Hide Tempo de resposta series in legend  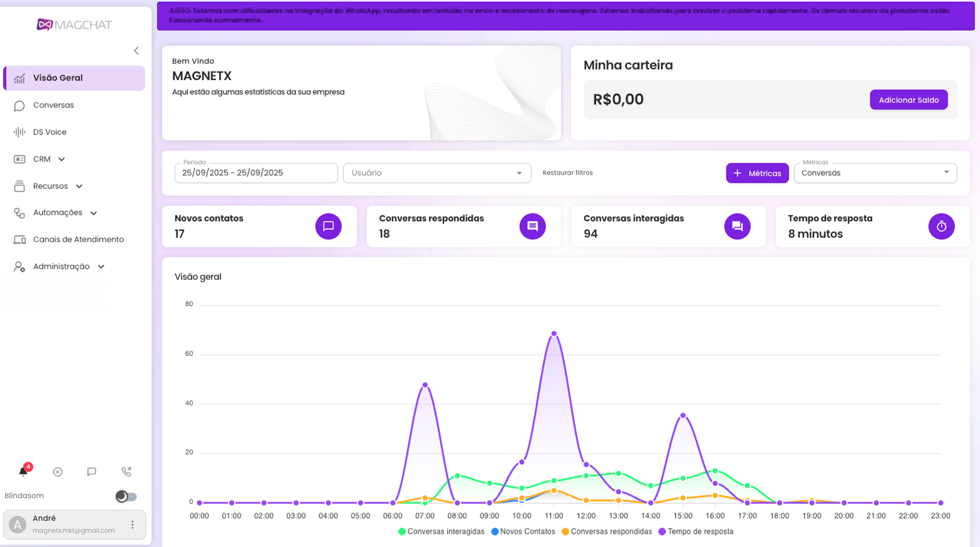pyautogui.click(x=695, y=531)
